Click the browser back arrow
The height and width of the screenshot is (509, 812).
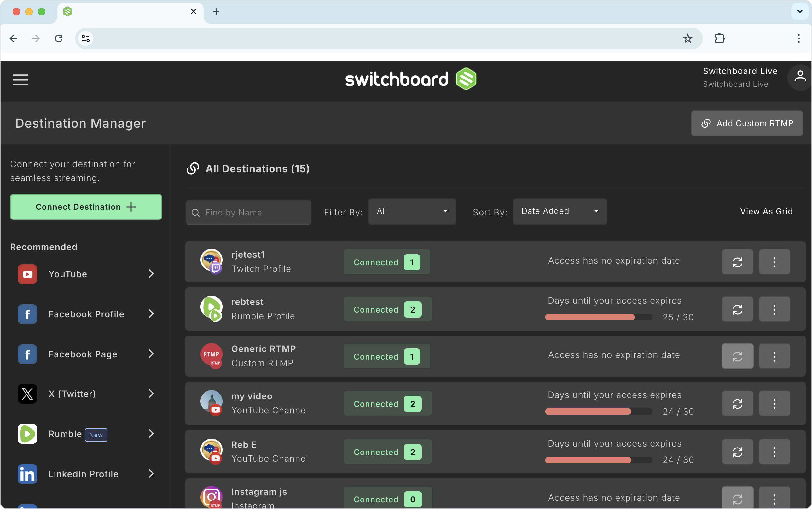(14, 38)
